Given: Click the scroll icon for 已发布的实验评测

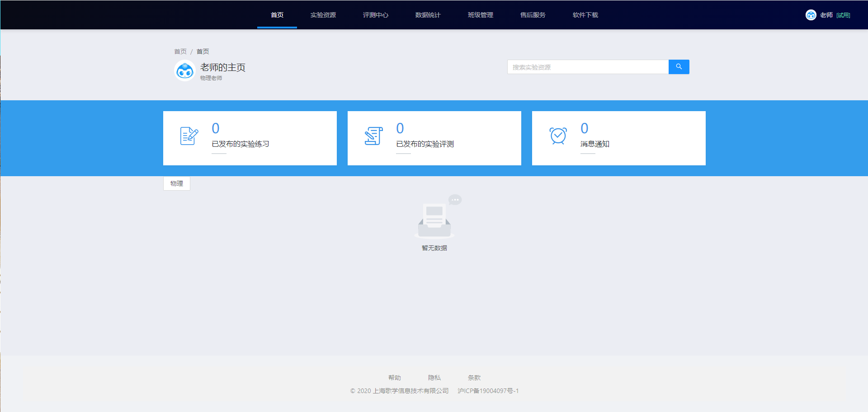Looking at the screenshot, I should [373, 136].
